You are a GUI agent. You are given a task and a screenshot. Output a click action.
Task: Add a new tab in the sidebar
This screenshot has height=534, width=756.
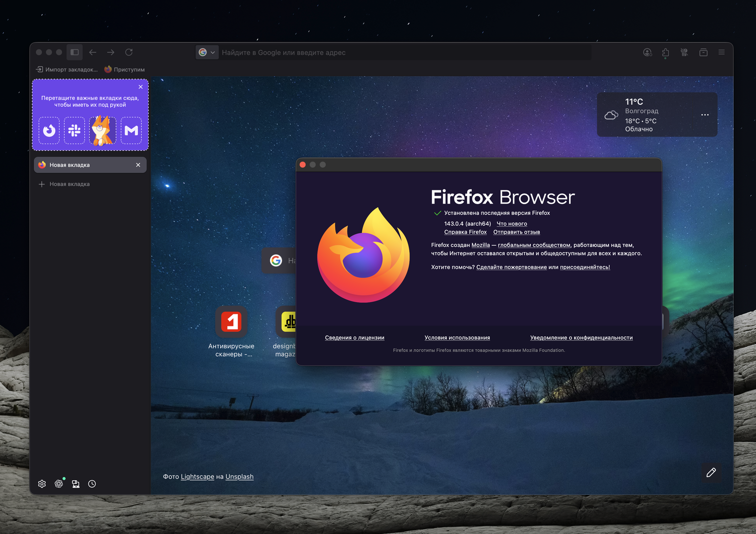pos(64,184)
